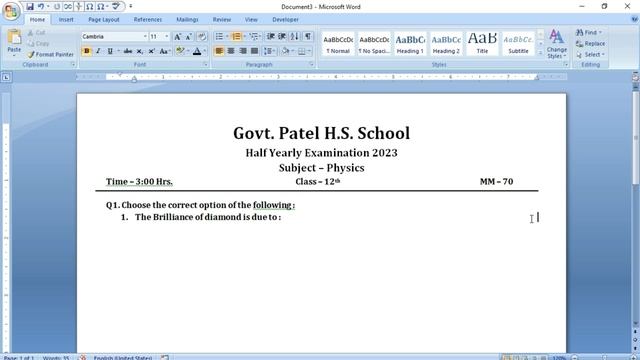Screen dimensions: 640x360
Task: Apply text highlight color
Action: pos(180,51)
